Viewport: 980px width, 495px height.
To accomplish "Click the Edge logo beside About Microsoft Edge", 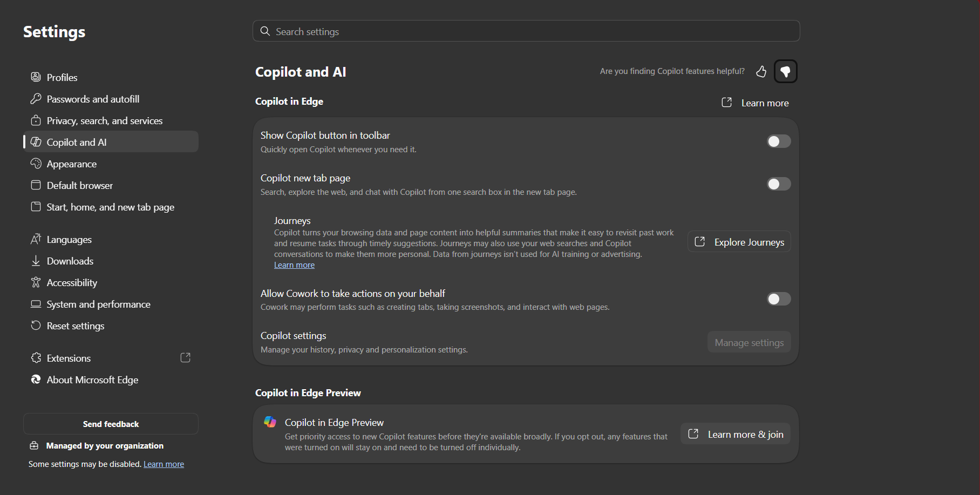I will pos(36,379).
